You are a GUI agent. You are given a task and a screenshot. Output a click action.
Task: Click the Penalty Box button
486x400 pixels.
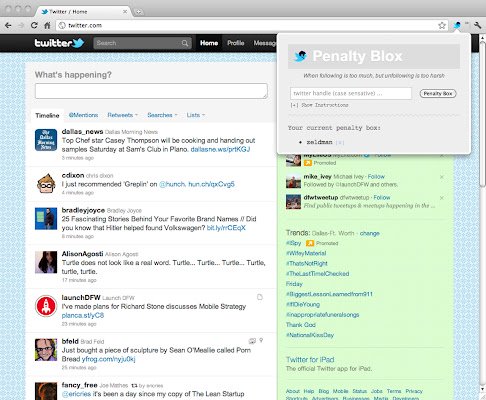(x=438, y=94)
